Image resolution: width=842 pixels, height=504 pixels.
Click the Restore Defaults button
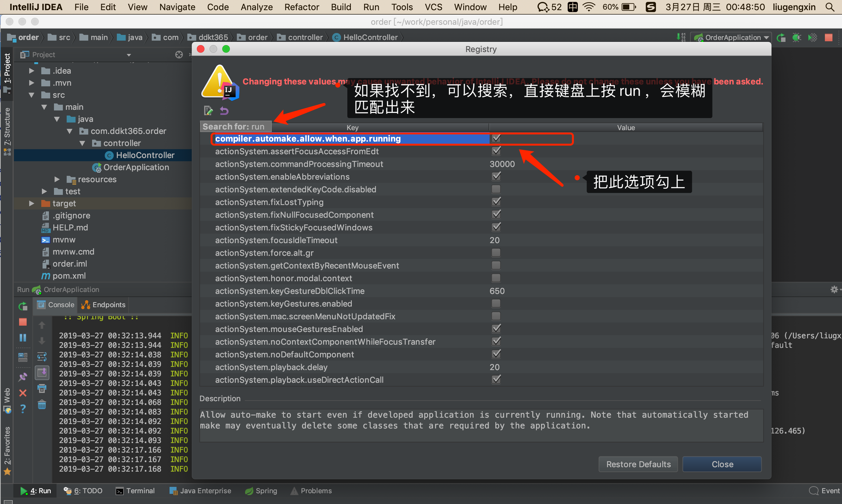[638, 464]
